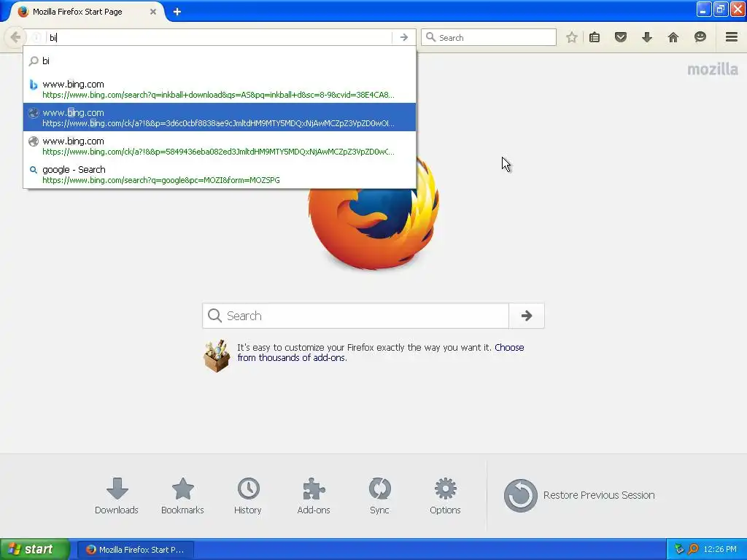The image size is (747, 560).
Task: Open the Downloads arrow in the toolbar
Action: pyautogui.click(x=647, y=37)
